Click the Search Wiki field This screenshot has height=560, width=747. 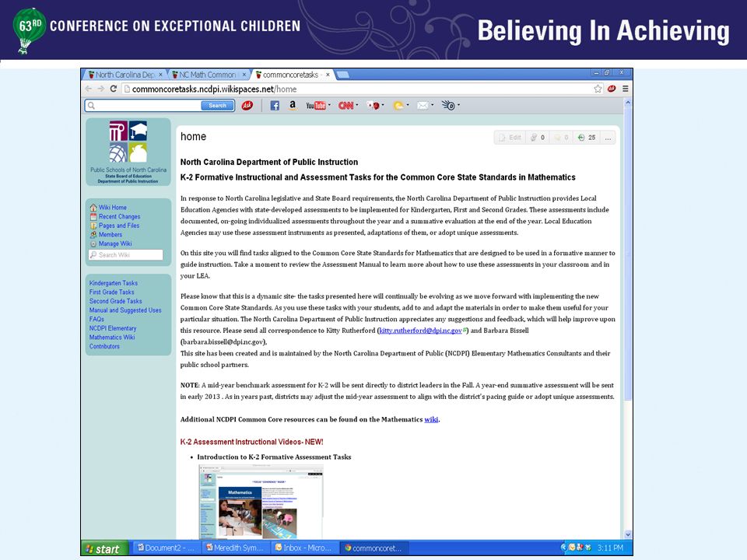pyautogui.click(x=126, y=255)
